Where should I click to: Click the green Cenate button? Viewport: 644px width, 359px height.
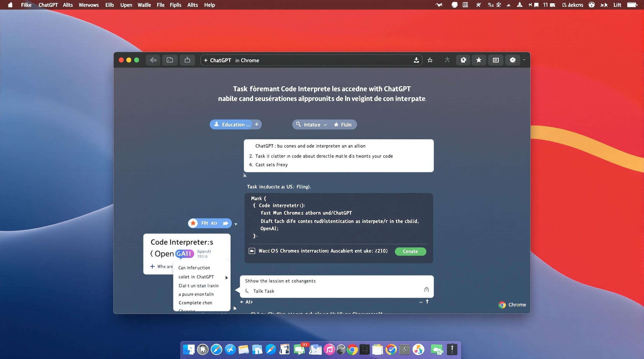[x=410, y=251]
